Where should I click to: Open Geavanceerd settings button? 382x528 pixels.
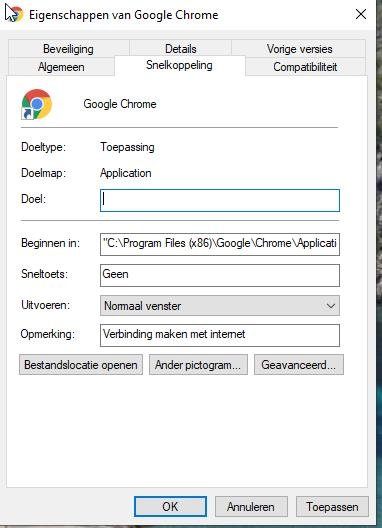click(x=299, y=365)
